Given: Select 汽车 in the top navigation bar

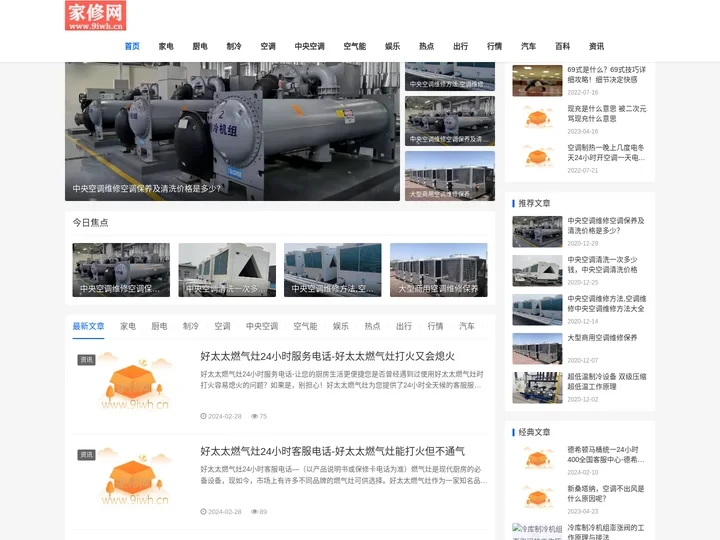Looking at the screenshot, I should point(529,46).
